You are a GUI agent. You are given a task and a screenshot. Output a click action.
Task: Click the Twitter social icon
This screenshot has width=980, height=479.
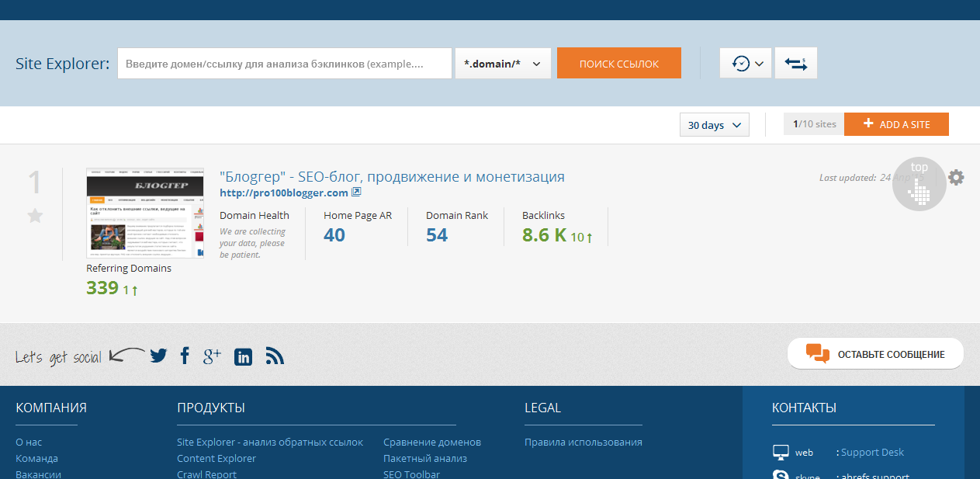[x=158, y=356]
